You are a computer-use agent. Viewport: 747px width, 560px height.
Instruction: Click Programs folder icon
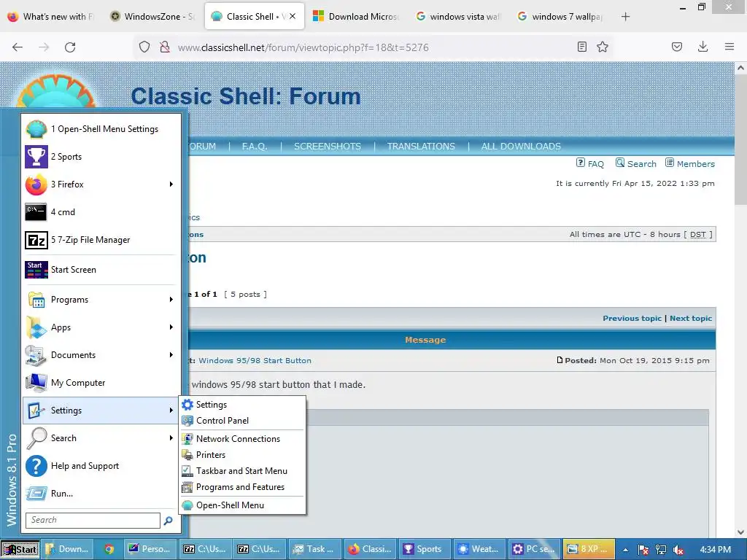[36, 300]
